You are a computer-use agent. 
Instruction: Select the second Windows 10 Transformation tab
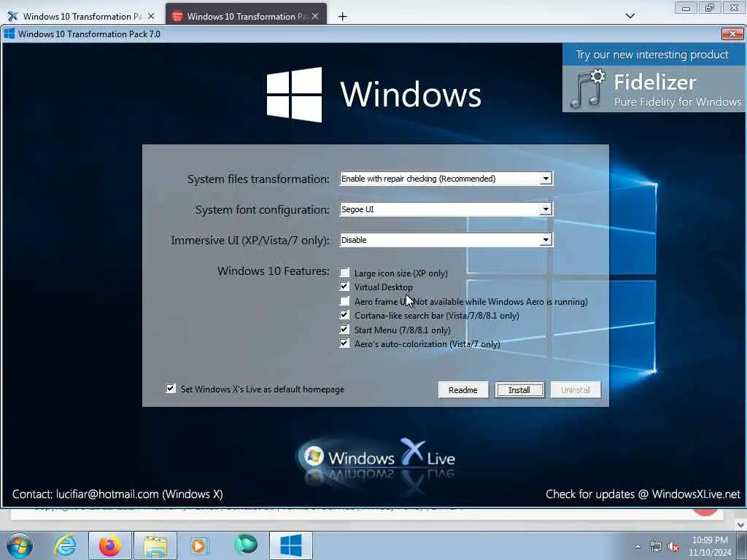pos(246,15)
